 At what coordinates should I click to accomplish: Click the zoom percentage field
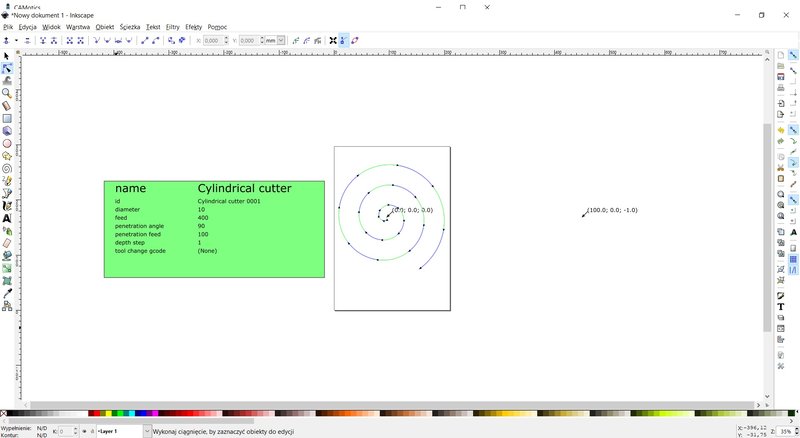click(x=784, y=431)
